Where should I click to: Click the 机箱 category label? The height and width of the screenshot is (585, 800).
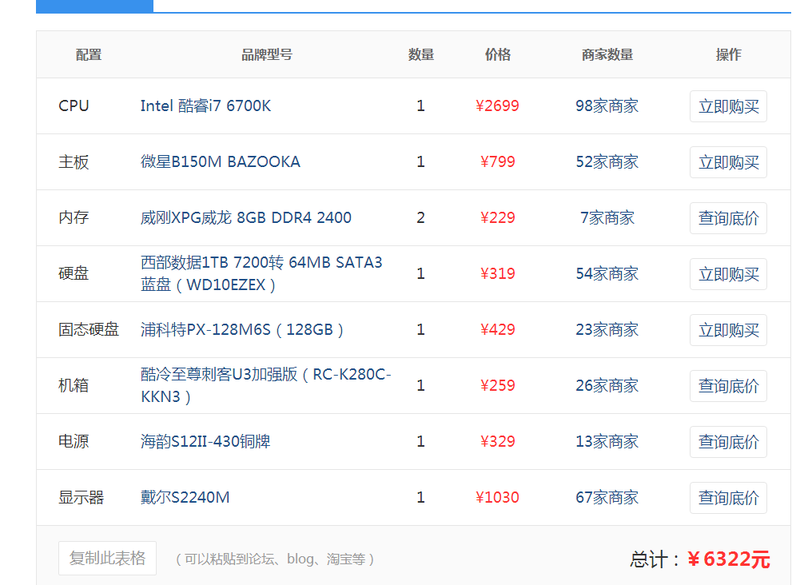pos(73,385)
